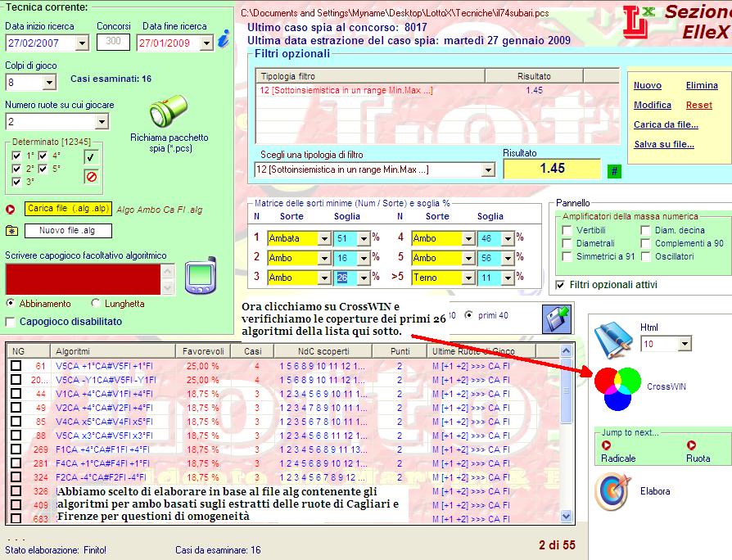Viewport: 732px width, 560px height.
Task: Open Data inizio ricerca date dropdown
Action: (x=82, y=43)
